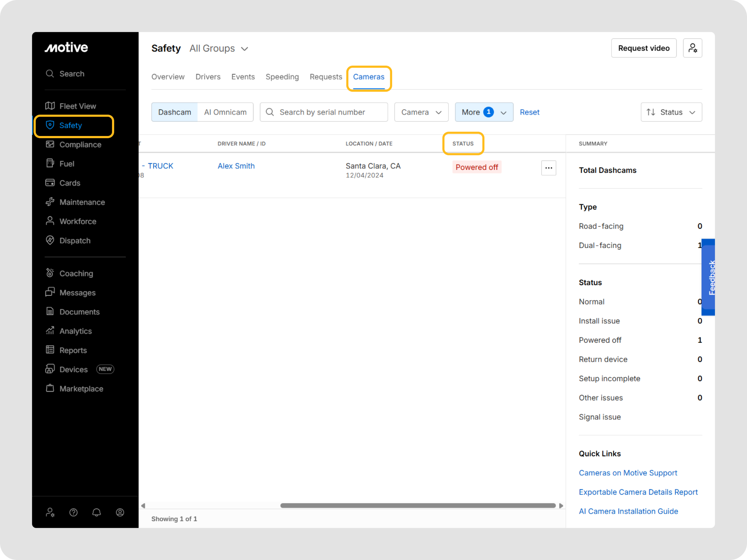Go to the Speeding tab
Image resolution: width=747 pixels, height=560 pixels.
[x=282, y=77]
